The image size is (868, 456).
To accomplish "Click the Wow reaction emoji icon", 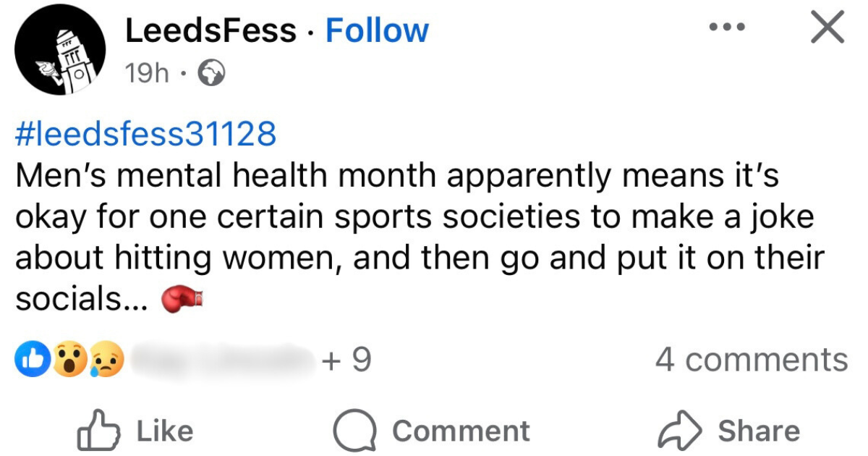I will (x=69, y=360).
